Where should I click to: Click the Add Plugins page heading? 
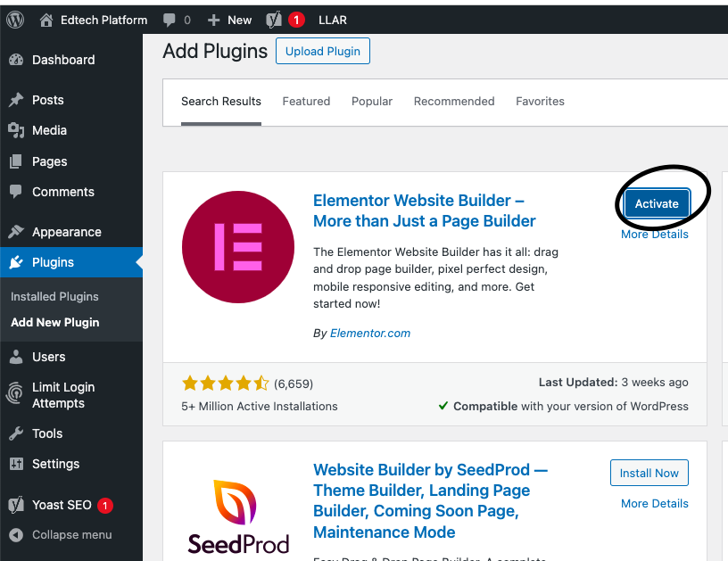pyautogui.click(x=215, y=51)
